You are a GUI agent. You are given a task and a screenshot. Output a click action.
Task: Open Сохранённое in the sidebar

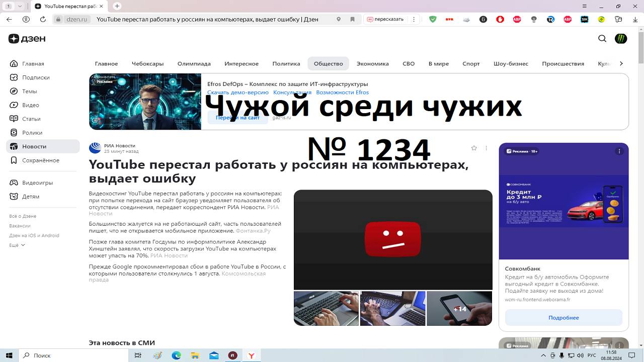(x=43, y=160)
